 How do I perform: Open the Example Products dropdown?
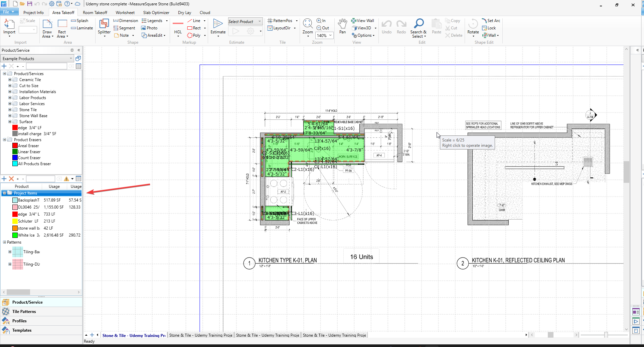[37, 58]
